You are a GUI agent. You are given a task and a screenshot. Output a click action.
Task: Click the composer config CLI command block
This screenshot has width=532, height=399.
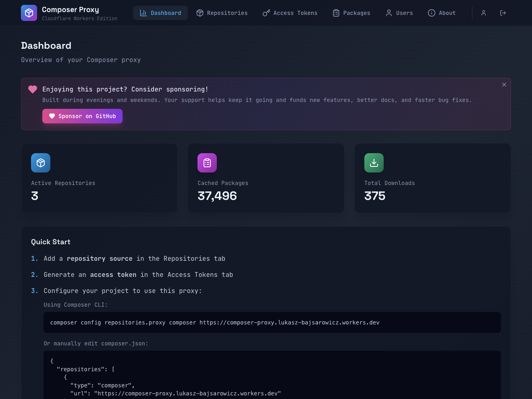point(272,322)
